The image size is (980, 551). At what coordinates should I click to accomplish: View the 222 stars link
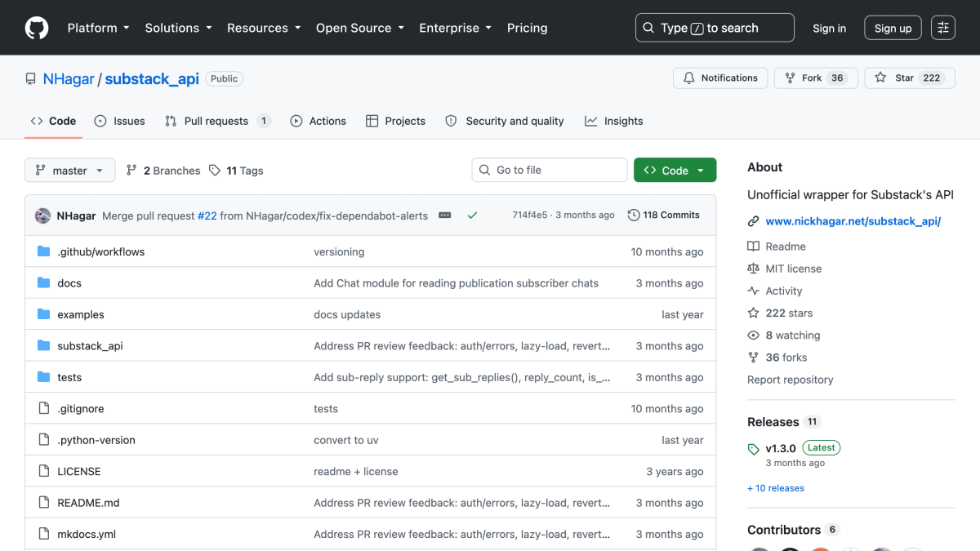pos(780,313)
